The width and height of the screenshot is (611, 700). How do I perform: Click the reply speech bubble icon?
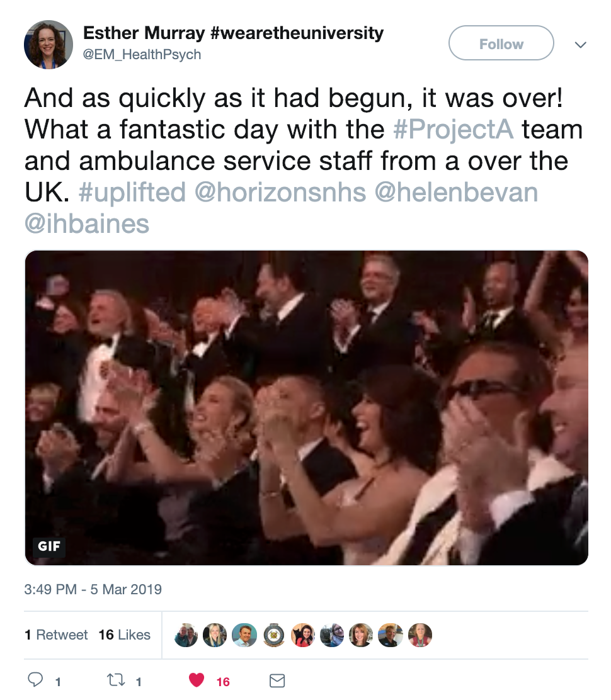click(35, 680)
